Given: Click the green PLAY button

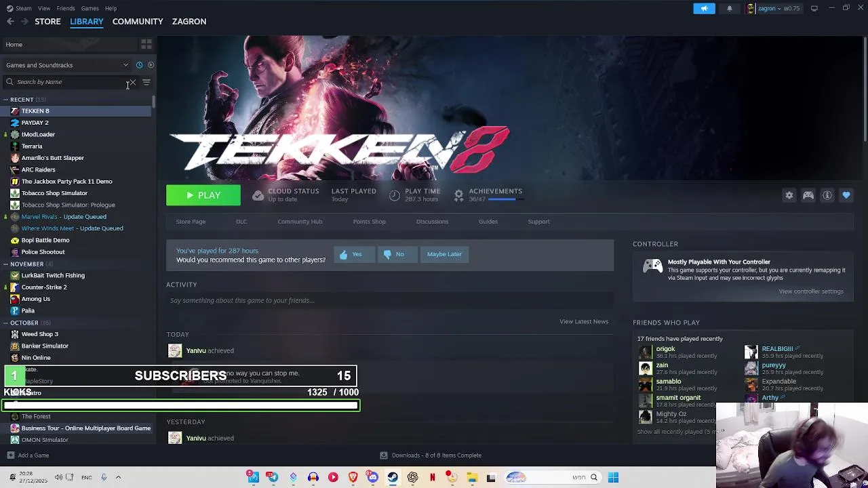Looking at the screenshot, I should click(x=203, y=195).
